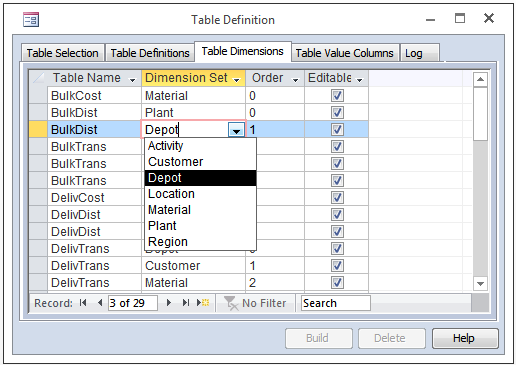Click Customer dimension cell in DelivTrans row
Screen dimensions: 516x365
[193, 266]
